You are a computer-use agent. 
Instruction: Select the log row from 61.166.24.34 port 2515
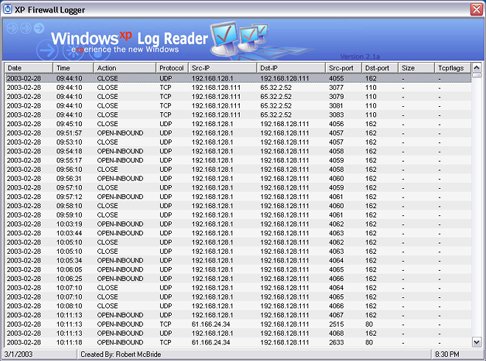[x=238, y=324]
